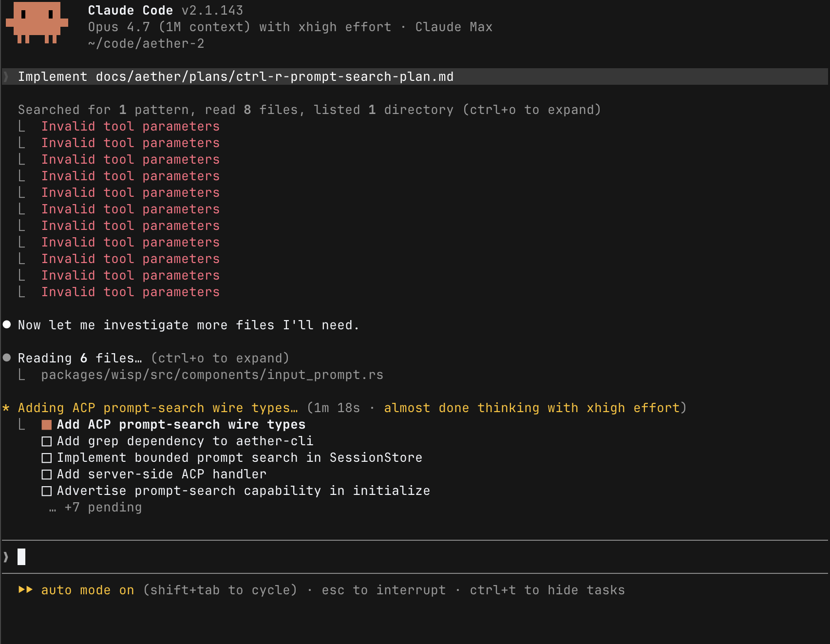Click the "Adding ACP prompt-search wire types…" status text
830x644 pixels.
[x=158, y=408]
